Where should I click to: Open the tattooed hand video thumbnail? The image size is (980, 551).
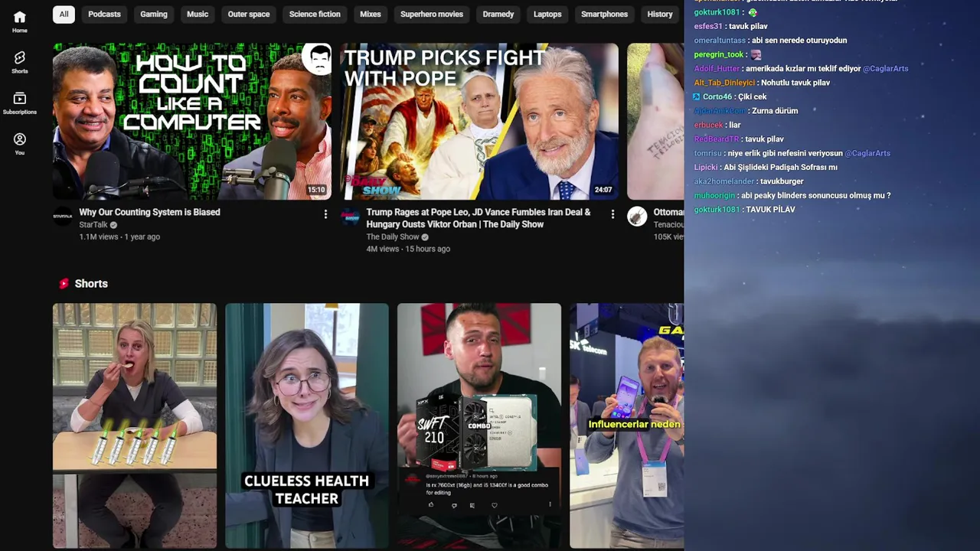[655, 122]
